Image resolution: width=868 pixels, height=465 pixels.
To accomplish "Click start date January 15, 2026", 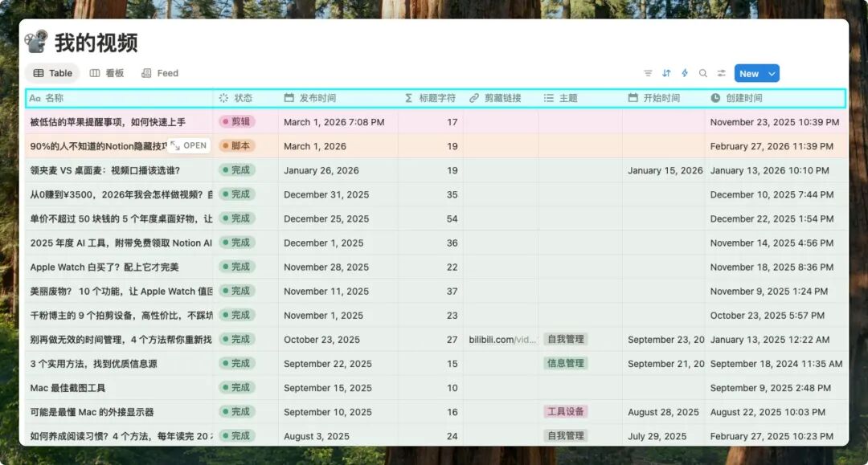I will [665, 170].
